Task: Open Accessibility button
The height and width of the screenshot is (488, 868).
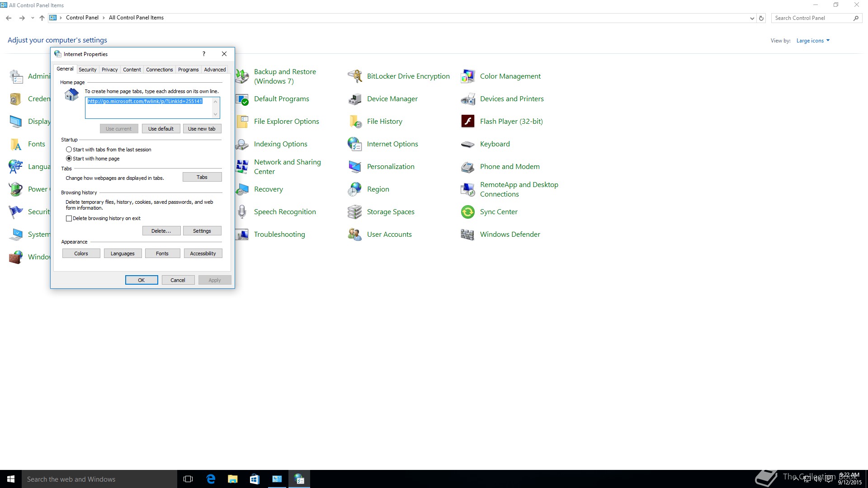Action: click(203, 253)
